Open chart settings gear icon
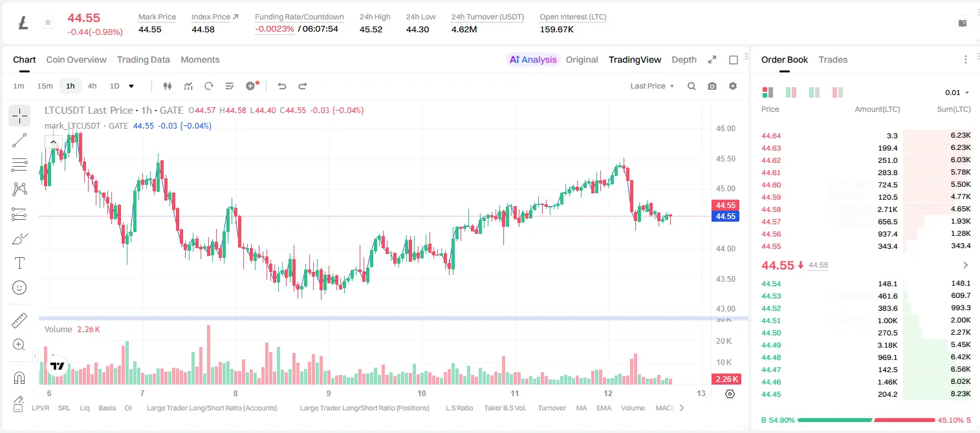980x433 pixels. click(x=733, y=86)
